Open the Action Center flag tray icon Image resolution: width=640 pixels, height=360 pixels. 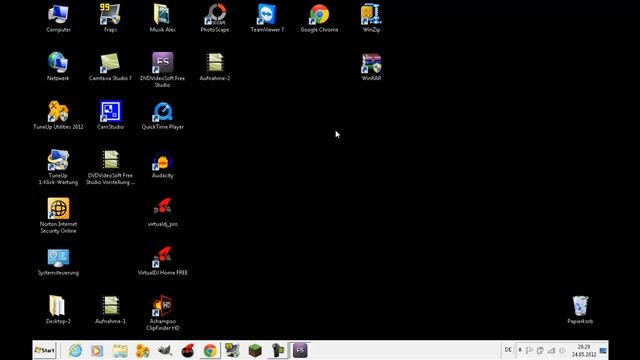[529, 350]
